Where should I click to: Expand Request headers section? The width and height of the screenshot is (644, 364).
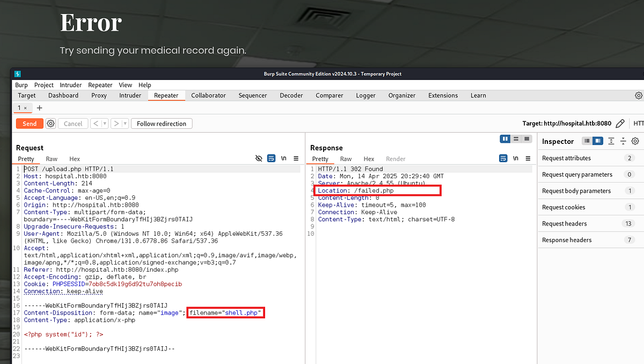590,223
